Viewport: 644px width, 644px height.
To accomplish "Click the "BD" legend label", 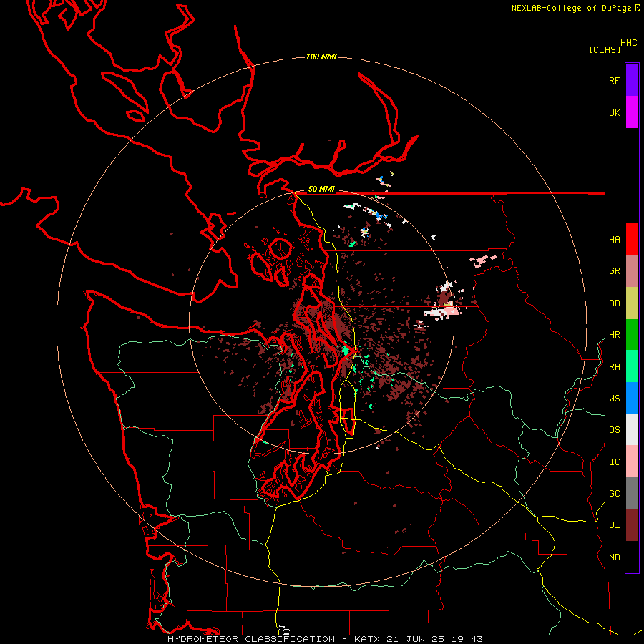I will point(614,303).
